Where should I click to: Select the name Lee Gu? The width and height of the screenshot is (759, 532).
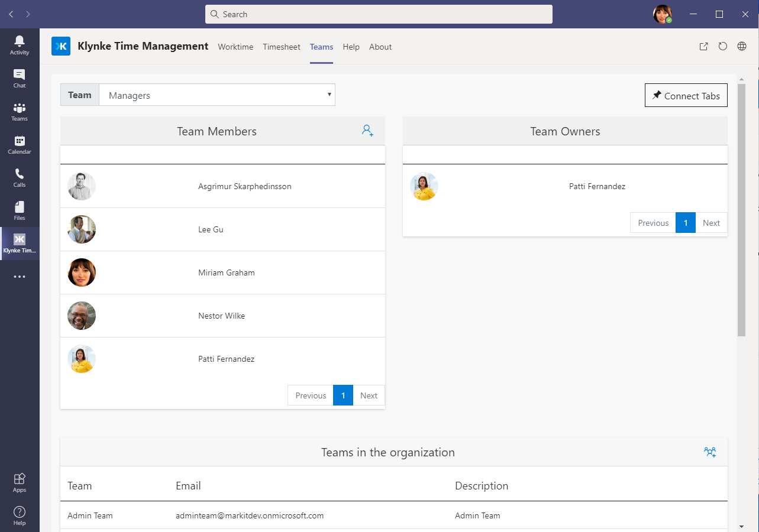(x=211, y=229)
